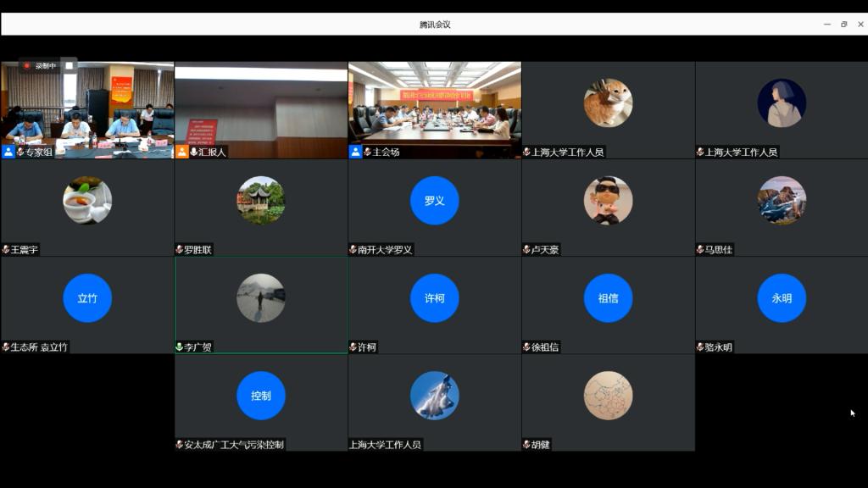Restore the 腾讯会议 window size
Viewport: 868px width, 488px height.
pos(843,25)
